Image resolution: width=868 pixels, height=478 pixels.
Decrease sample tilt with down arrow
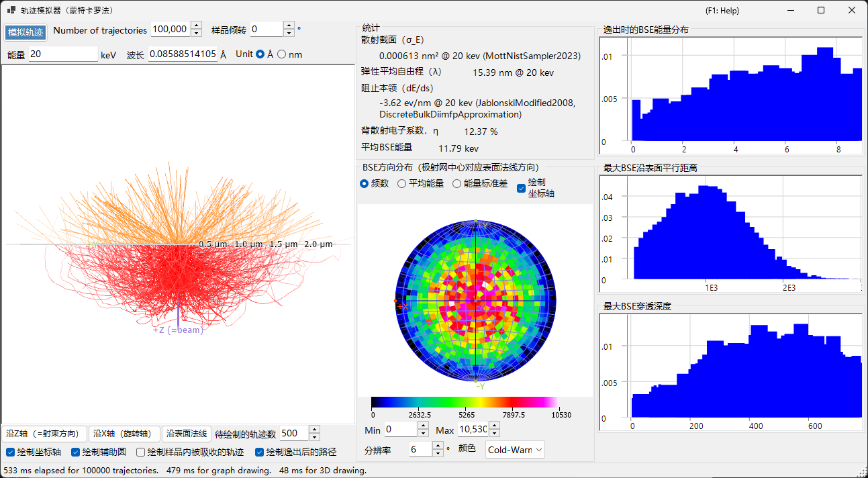(289, 33)
